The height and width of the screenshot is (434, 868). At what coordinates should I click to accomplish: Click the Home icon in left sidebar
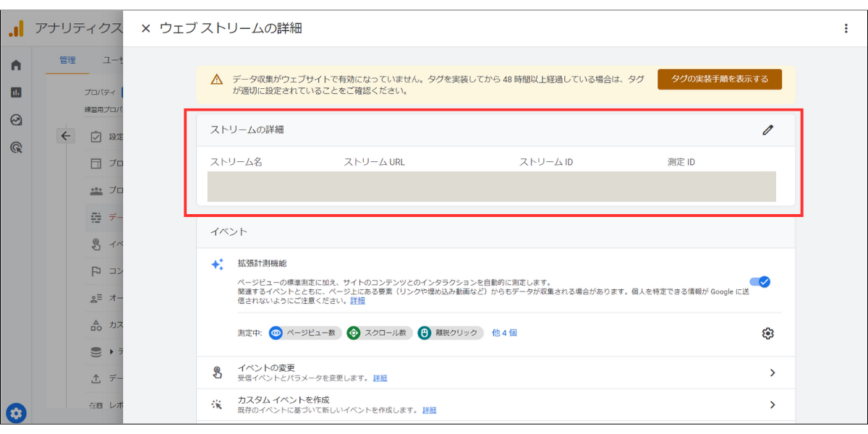point(16,65)
